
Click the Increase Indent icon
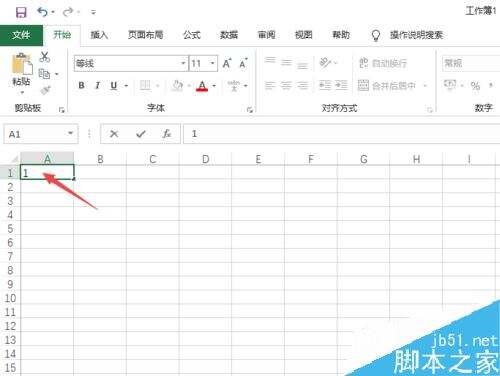341,86
